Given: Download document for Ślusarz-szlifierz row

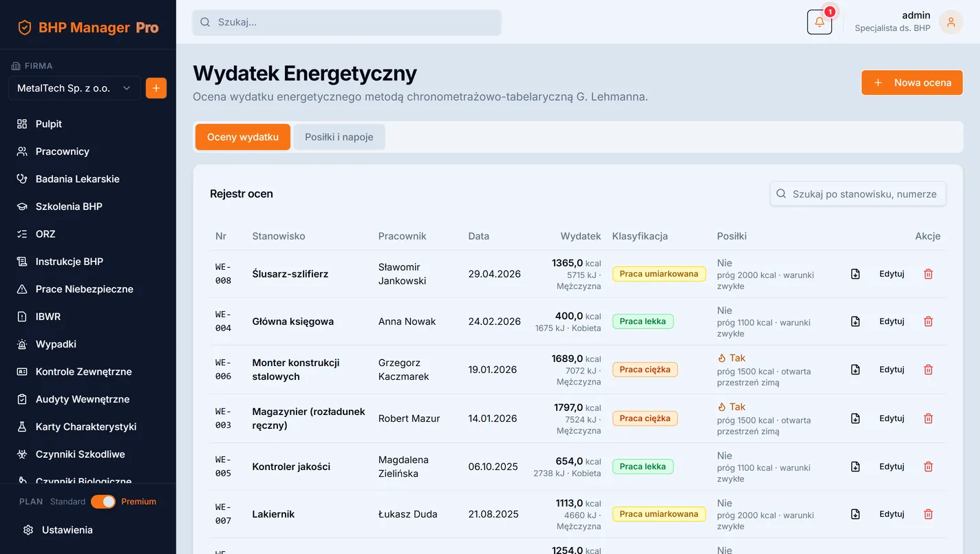Looking at the screenshot, I should pyautogui.click(x=855, y=274).
